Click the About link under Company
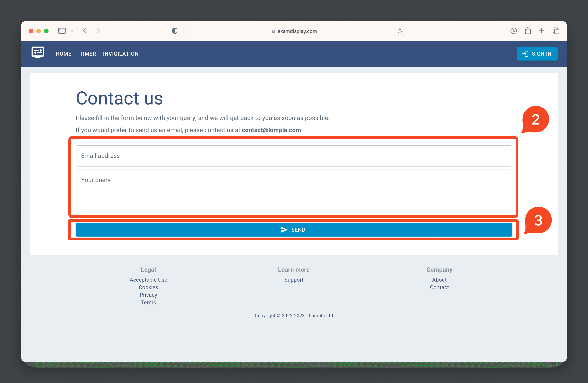This screenshot has width=588, height=383. click(x=439, y=279)
